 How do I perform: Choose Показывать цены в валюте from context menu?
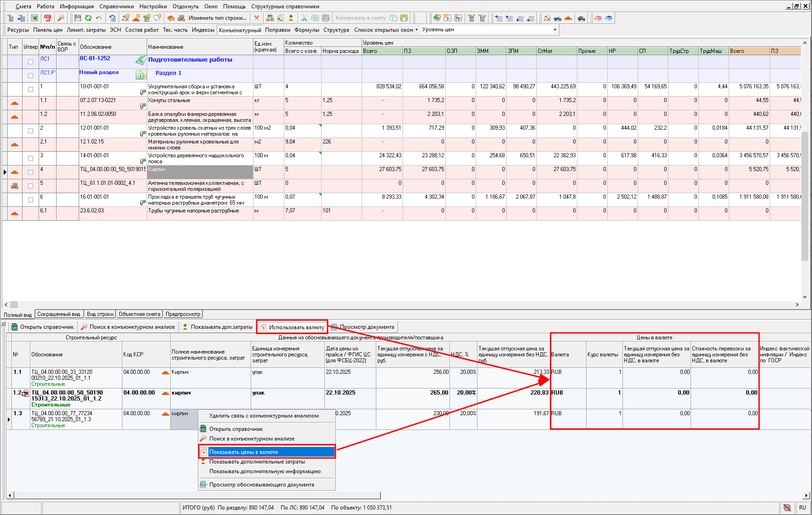(x=267, y=452)
